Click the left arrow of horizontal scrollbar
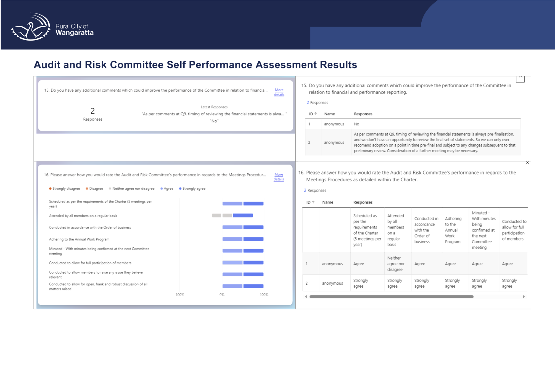 pos(306,297)
